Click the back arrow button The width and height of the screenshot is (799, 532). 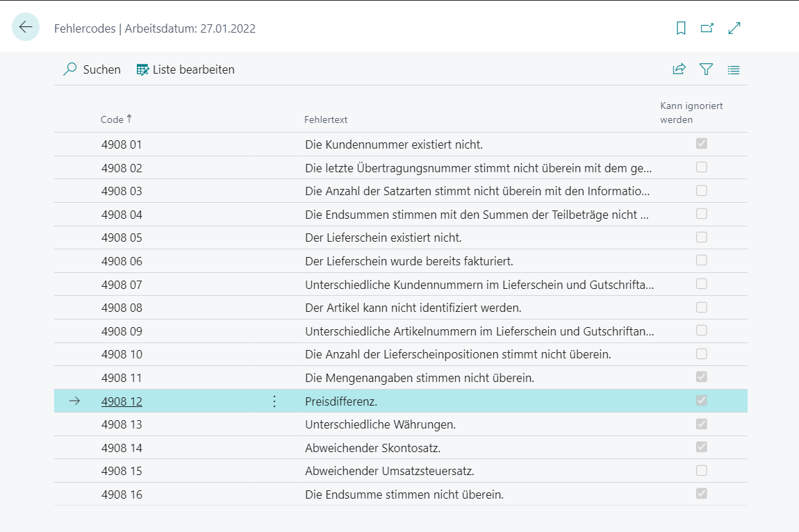point(26,28)
